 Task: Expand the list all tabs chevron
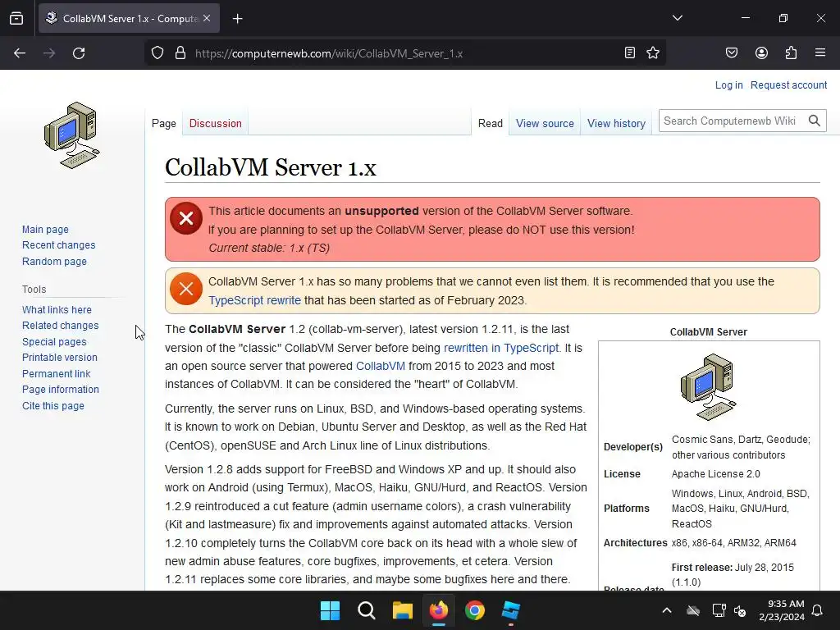[x=677, y=18]
